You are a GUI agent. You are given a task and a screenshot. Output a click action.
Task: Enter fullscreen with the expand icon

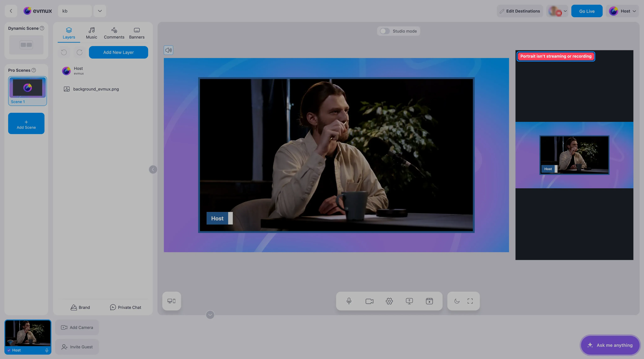click(470, 301)
